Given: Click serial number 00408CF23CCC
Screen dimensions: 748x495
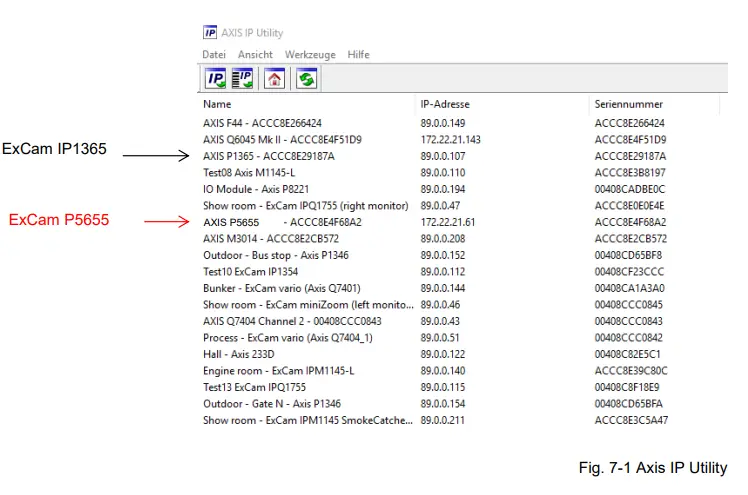Looking at the screenshot, I should tap(629, 272).
